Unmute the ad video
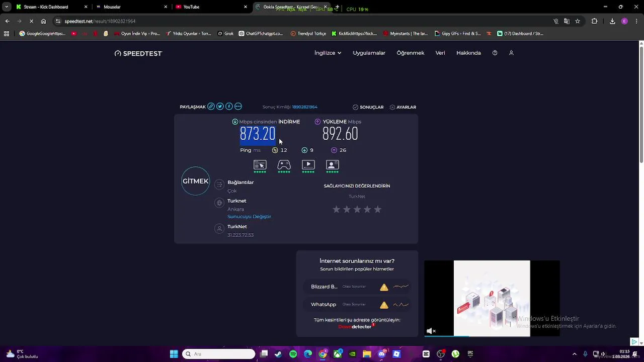Screen dimensions: 644x362 (x=431, y=331)
